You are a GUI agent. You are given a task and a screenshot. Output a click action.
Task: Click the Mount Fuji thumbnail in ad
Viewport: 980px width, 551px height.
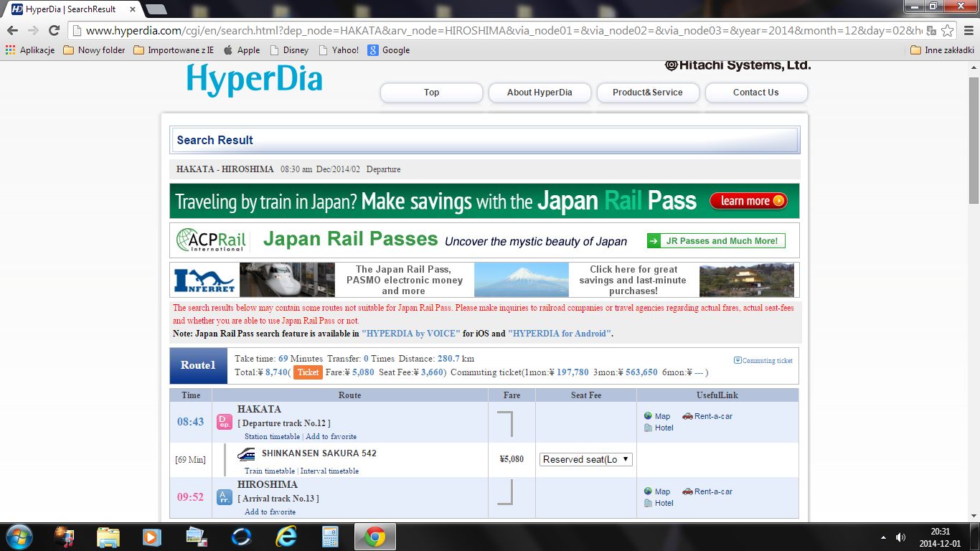[x=522, y=280]
